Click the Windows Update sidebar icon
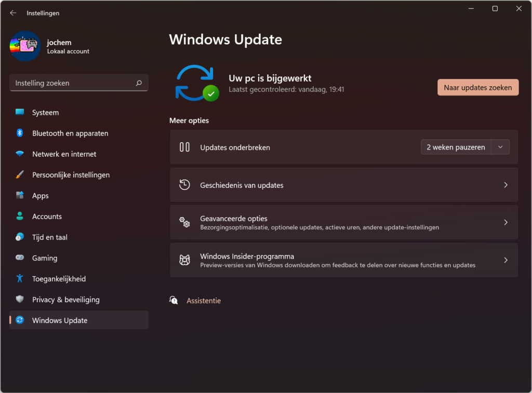Image resolution: width=532 pixels, height=393 pixels. [x=20, y=320]
